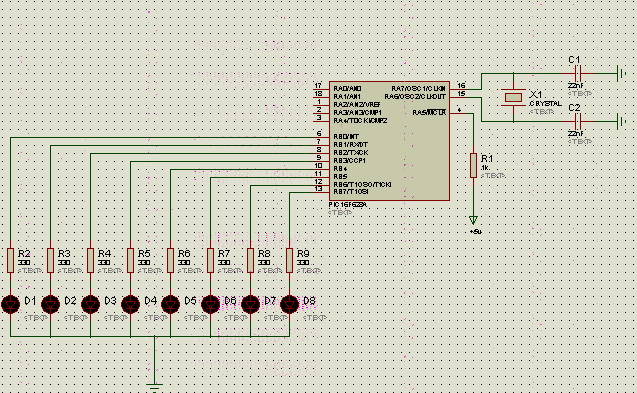Click the R9 resistor body
Viewport: 637px width, 393px height.
pos(290,260)
